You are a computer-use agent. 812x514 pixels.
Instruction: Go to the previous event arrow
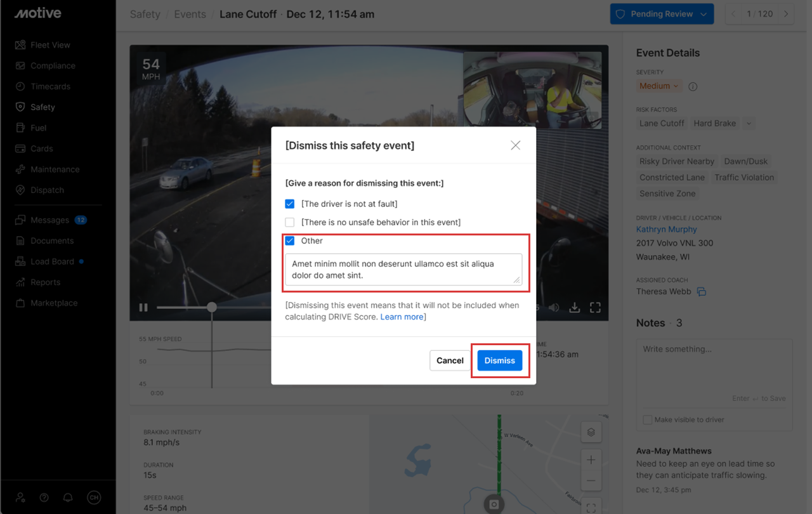(x=735, y=14)
